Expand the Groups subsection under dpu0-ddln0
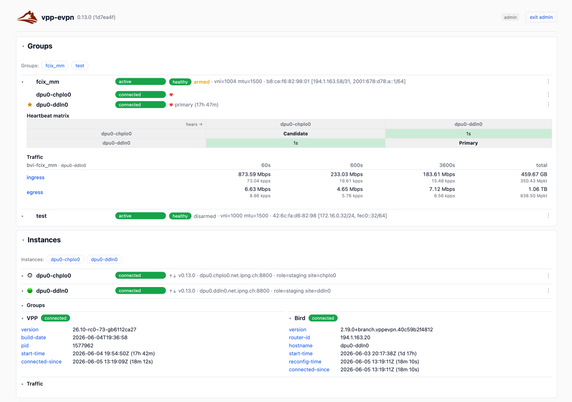 point(23,305)
